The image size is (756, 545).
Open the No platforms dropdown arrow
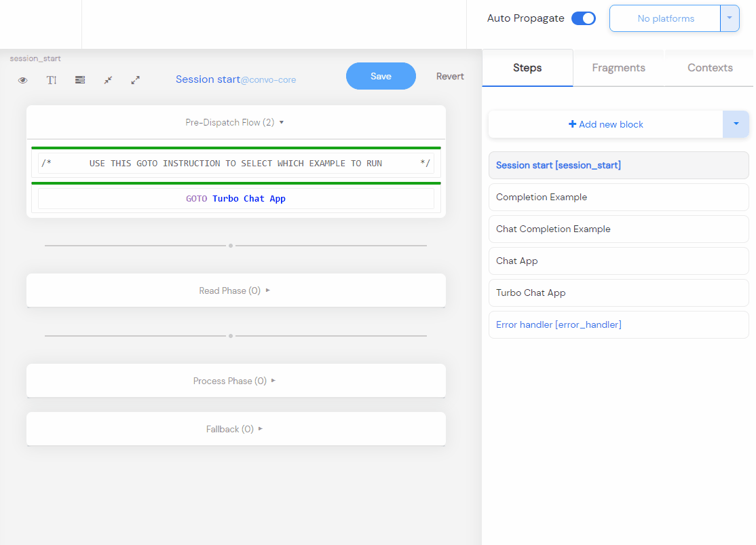click(730, 18)
